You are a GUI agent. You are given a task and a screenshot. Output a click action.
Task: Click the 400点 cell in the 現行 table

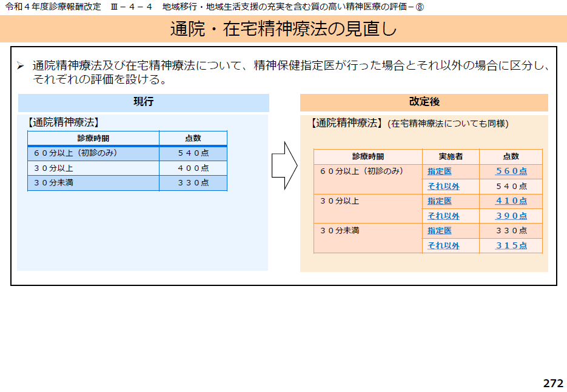pos(193,168)
